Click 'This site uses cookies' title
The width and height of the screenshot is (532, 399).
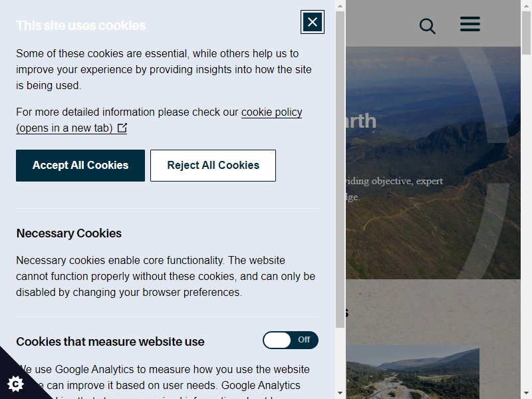[80, 26]
